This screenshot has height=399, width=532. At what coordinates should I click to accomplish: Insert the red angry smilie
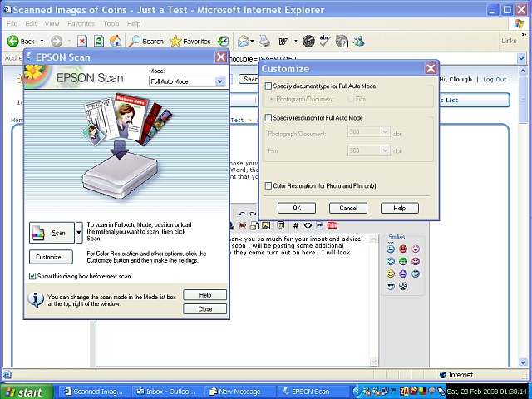pos(403,249)
